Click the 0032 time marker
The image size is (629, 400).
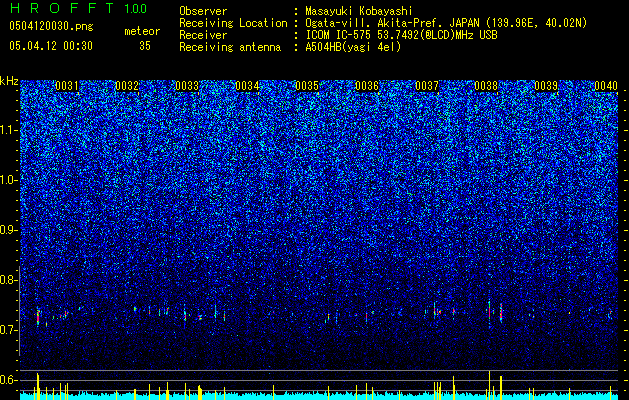[x=127, y=86]
